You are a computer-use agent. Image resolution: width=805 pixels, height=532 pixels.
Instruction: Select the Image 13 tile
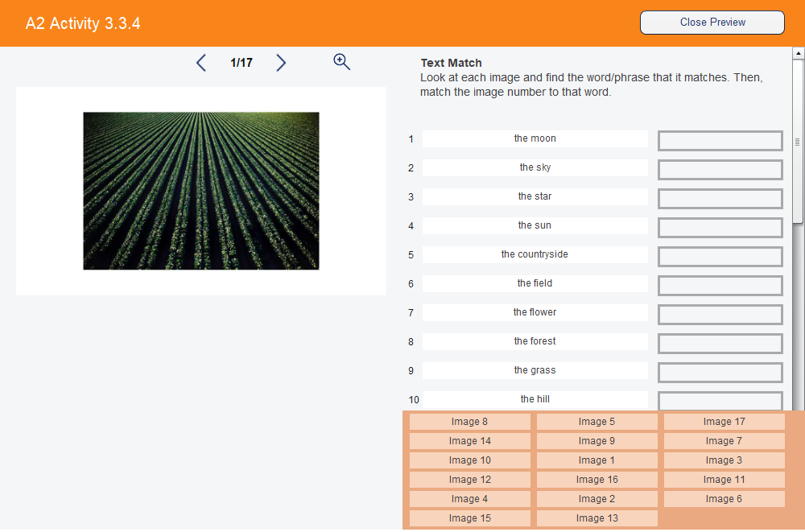[x=597, y=518]
